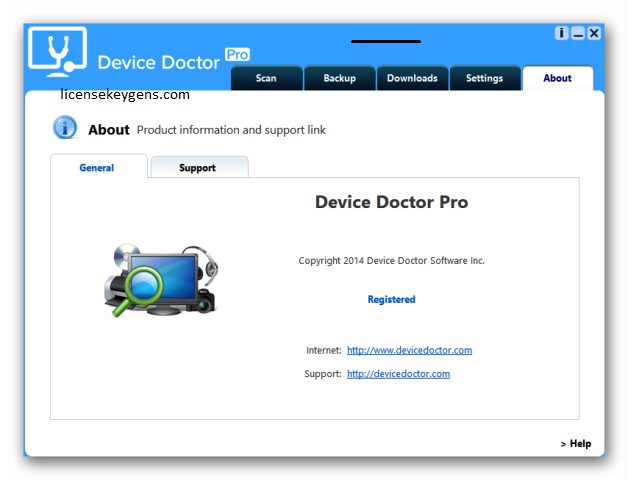This screenshot has height=480, width=628.
Task: Switch to the Backup tab
Action: 340,78
